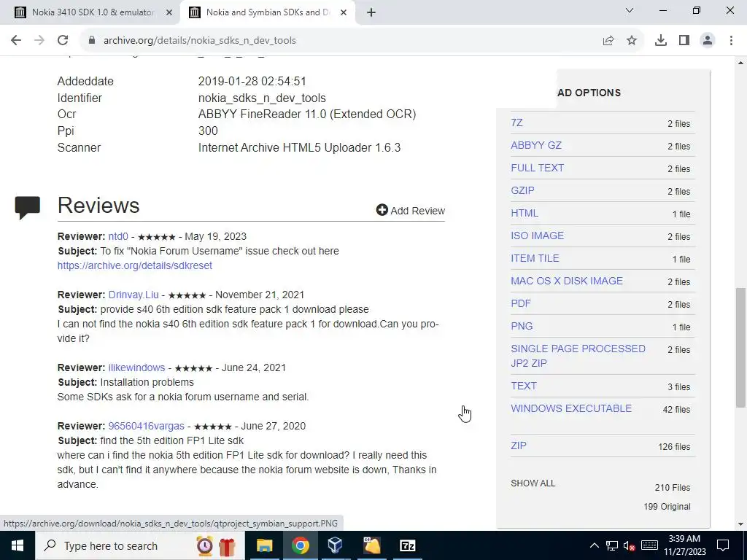Reload the archive.org page
747x560 pixels.
pyautogui.click(x=63, y=41)
